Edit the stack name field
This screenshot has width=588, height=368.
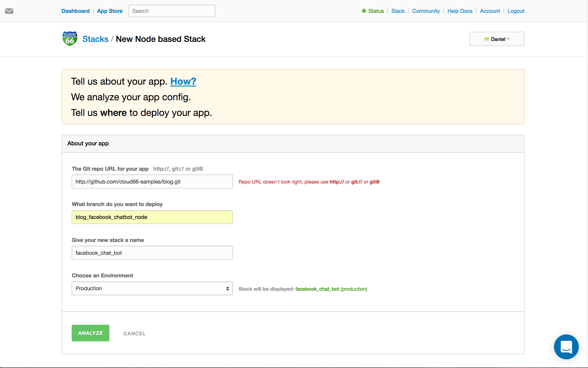[x=152, y=253]
